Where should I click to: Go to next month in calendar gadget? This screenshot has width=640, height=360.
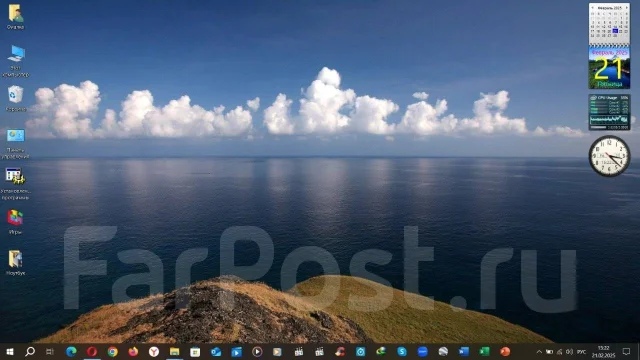(627, 7)
